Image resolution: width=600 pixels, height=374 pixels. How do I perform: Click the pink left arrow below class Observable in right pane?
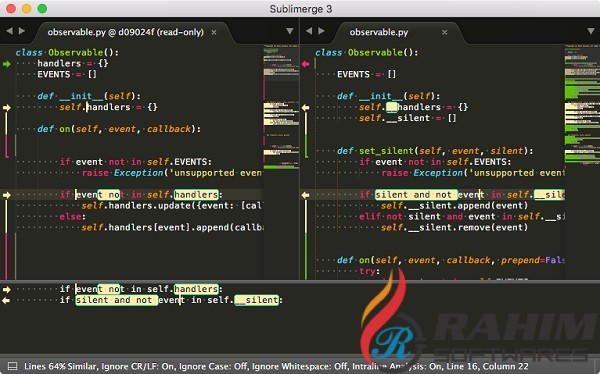305,64
